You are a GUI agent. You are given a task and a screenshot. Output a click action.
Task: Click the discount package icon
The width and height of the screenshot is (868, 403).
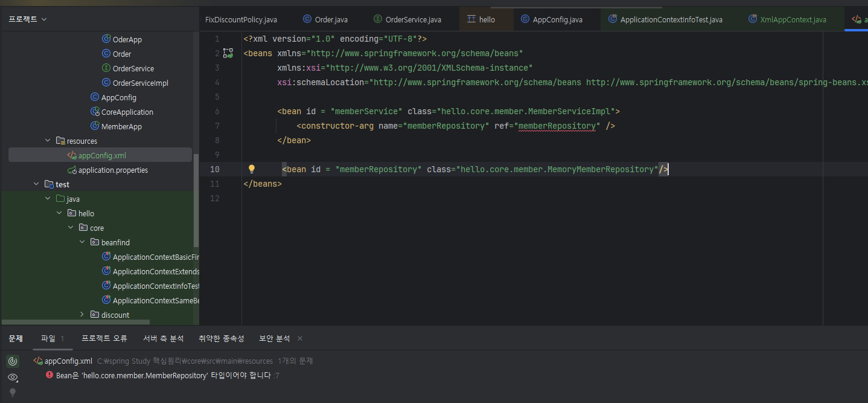pos(95,315)
